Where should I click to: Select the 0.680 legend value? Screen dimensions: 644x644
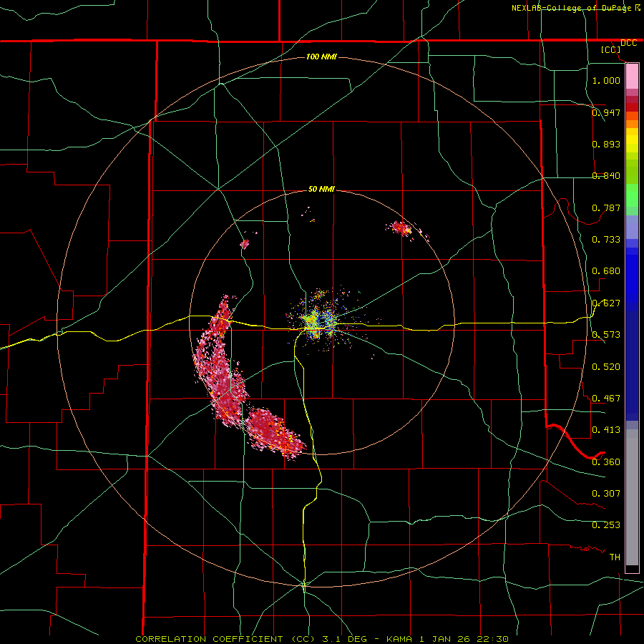[x=606, y=271]
